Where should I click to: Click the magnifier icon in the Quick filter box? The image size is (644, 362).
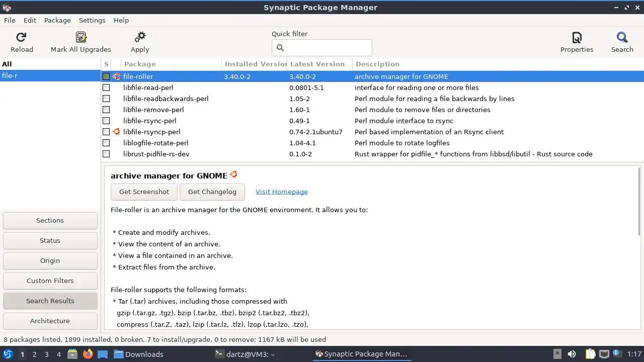(x=280, y=48)
